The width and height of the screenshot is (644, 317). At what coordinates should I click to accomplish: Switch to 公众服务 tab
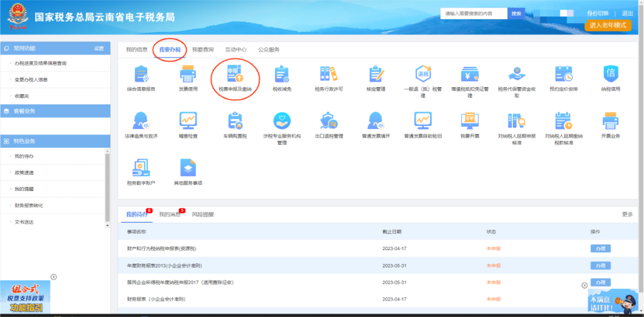coord(268,50)
